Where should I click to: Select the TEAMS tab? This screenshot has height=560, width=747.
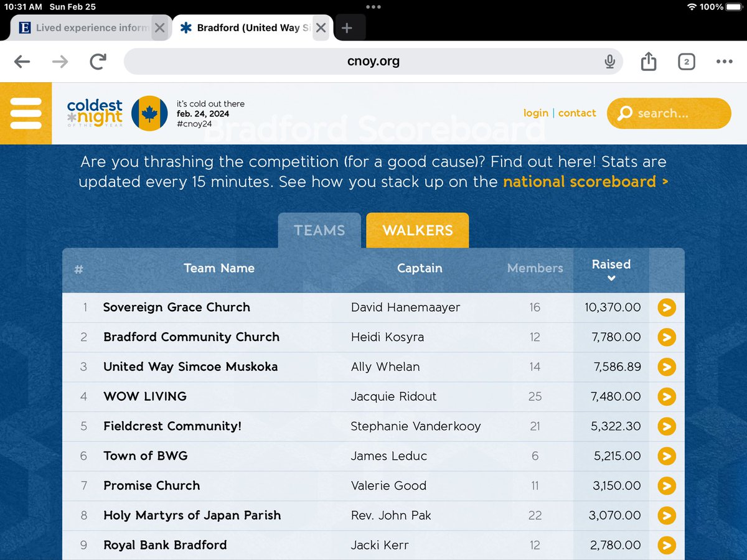click(319, 230)
